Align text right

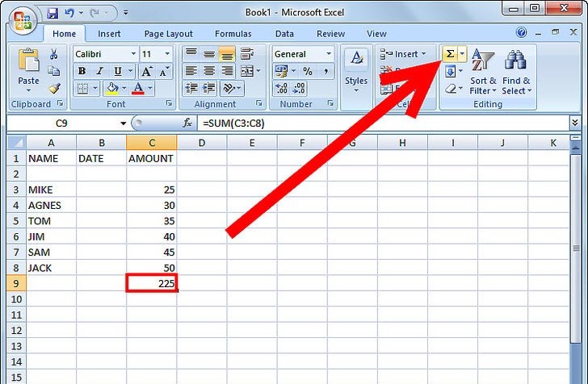pos(227,71)
